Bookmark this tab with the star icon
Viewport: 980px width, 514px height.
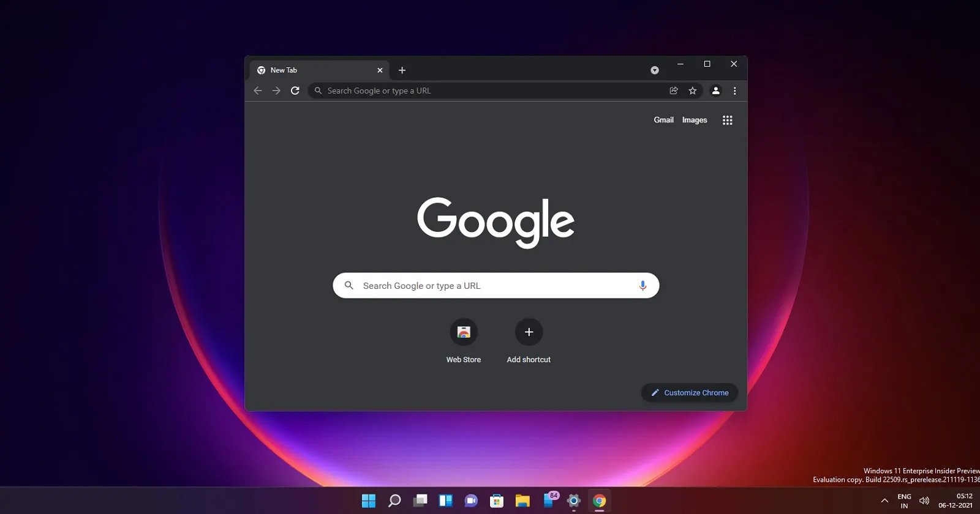click(x=693, y=91)
